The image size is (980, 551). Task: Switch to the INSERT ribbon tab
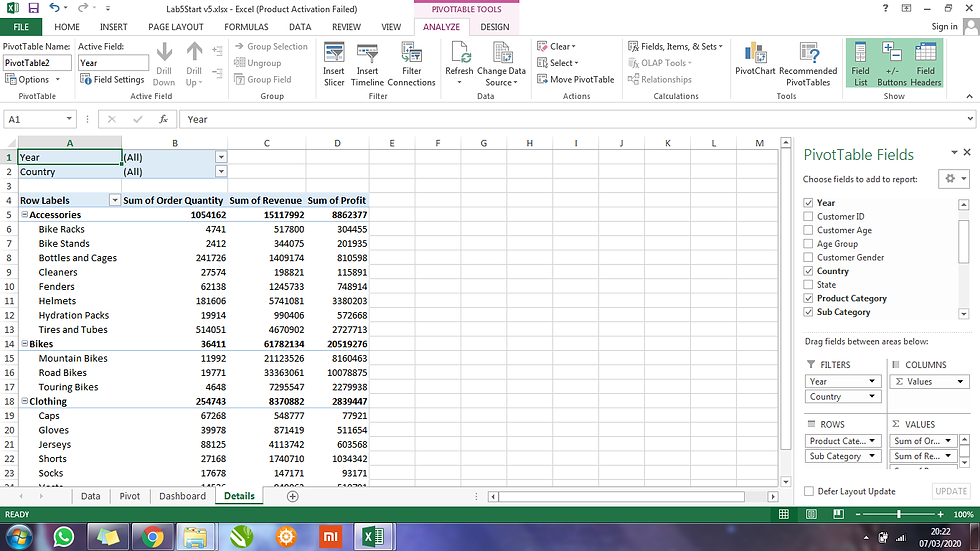(x=113, y=27)
